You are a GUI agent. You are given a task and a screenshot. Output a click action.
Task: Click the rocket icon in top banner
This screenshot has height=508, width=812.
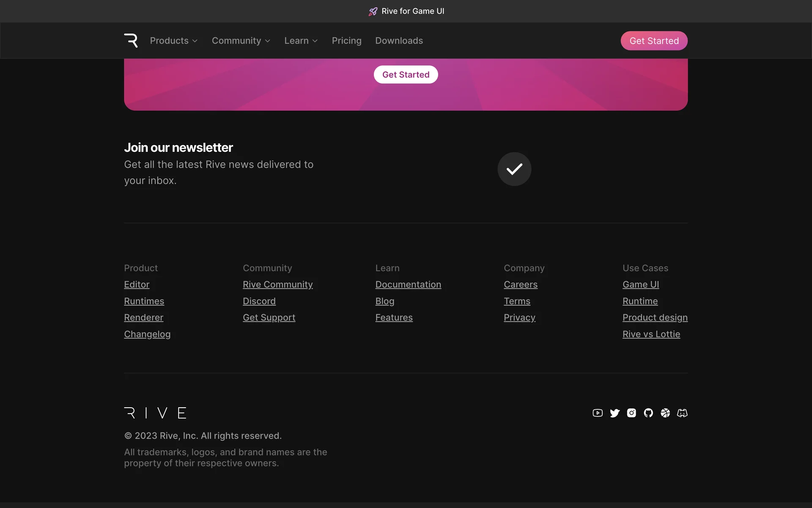pos(373,11)
